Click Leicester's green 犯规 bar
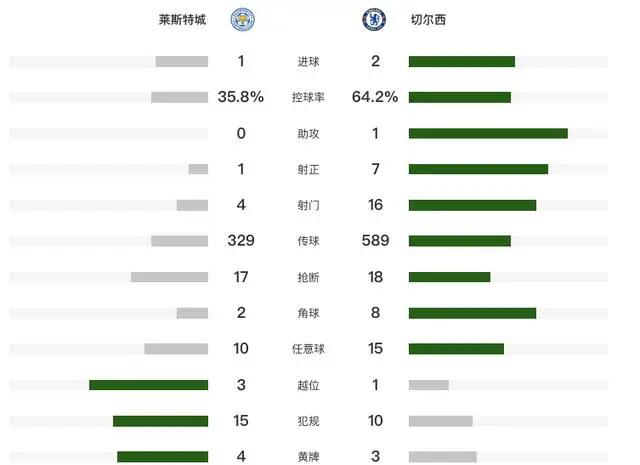Viewport: 640px width, 465px height. pos(160,421)
